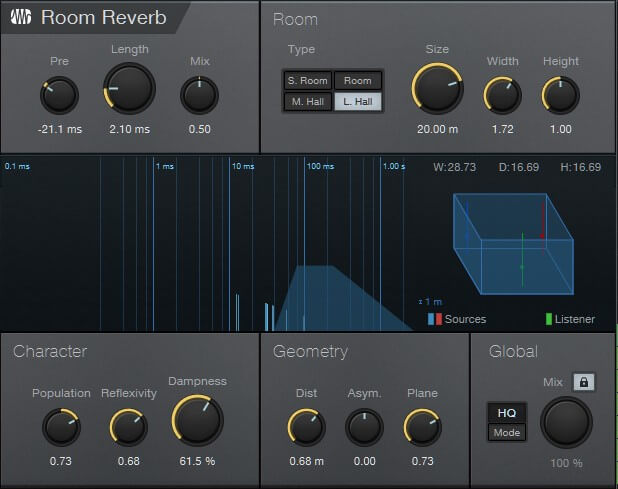Click the 1.00 s timeline marker
This screenshot has height=489, width=618.
(394, 166)
